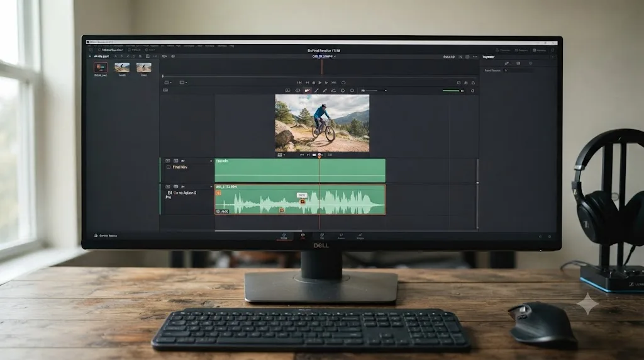Viewport: 644px width, 360px height.
Task: Open Inspector three-dot options menu
Action: [x=553, y=57]
